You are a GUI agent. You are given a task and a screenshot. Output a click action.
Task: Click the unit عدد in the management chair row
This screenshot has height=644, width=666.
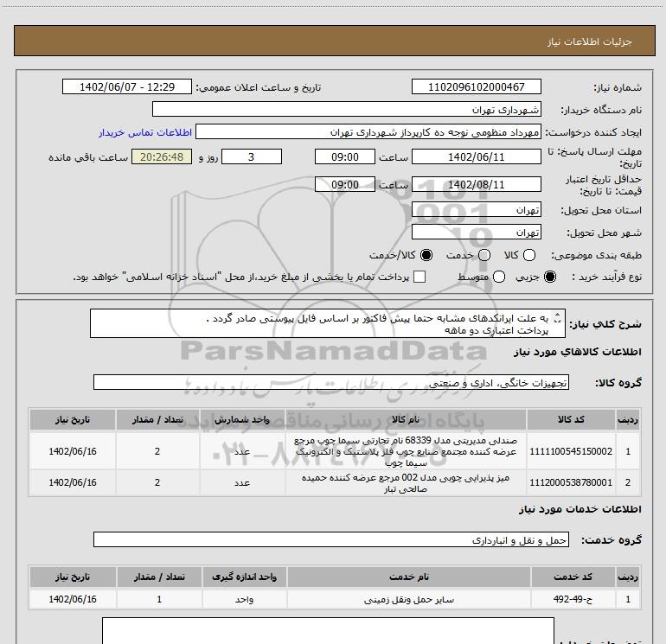click(242, 451)
